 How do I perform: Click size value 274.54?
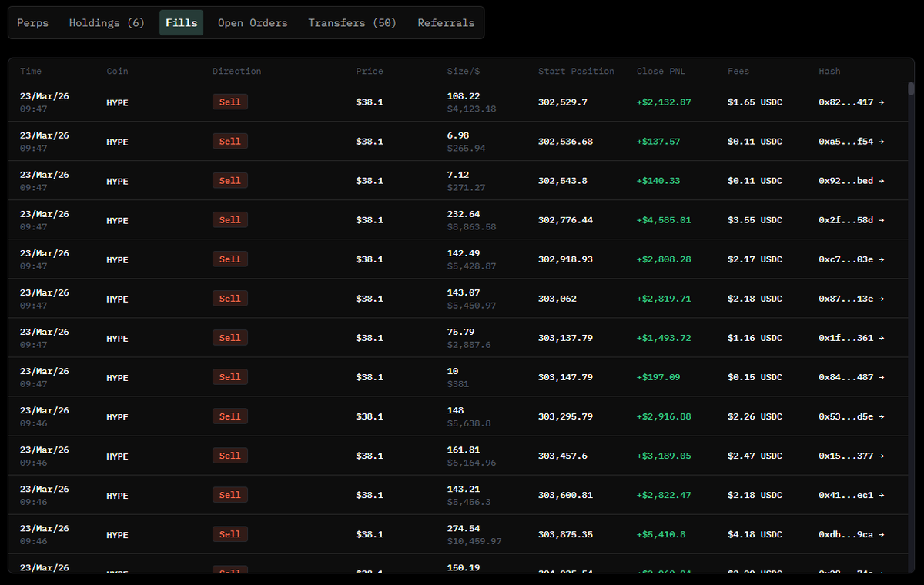[464, 528]
